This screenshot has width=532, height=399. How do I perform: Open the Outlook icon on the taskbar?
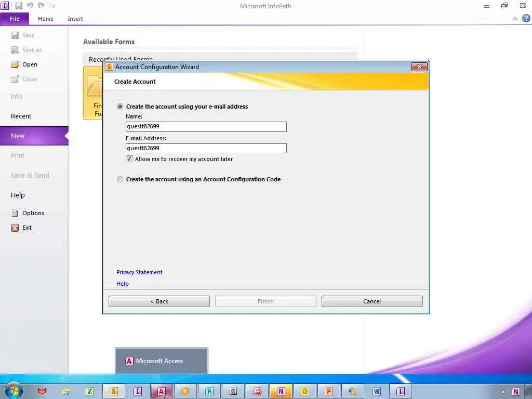click(x=304, y=391)
